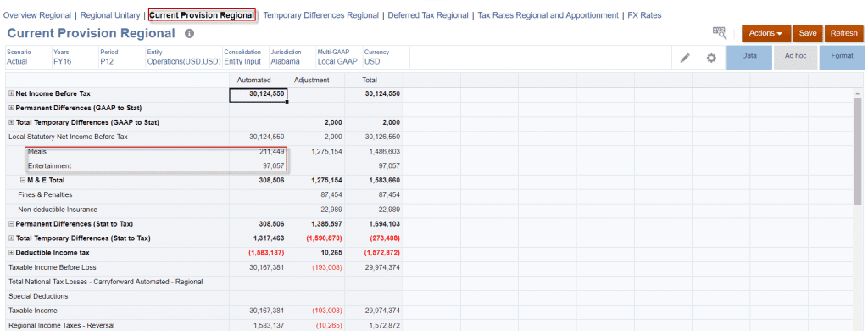Select the Ad hoc panel button
Screen dimensions: 868x331
tap(795, 57)
